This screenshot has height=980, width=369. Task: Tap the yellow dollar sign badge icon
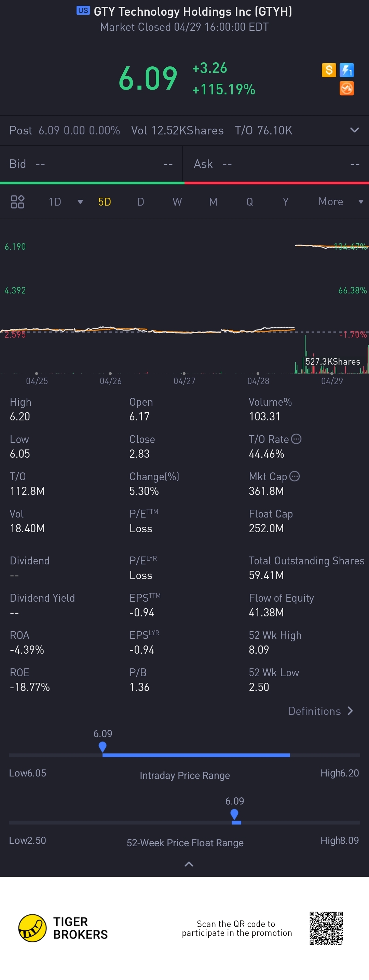click(x=329, y=70)
